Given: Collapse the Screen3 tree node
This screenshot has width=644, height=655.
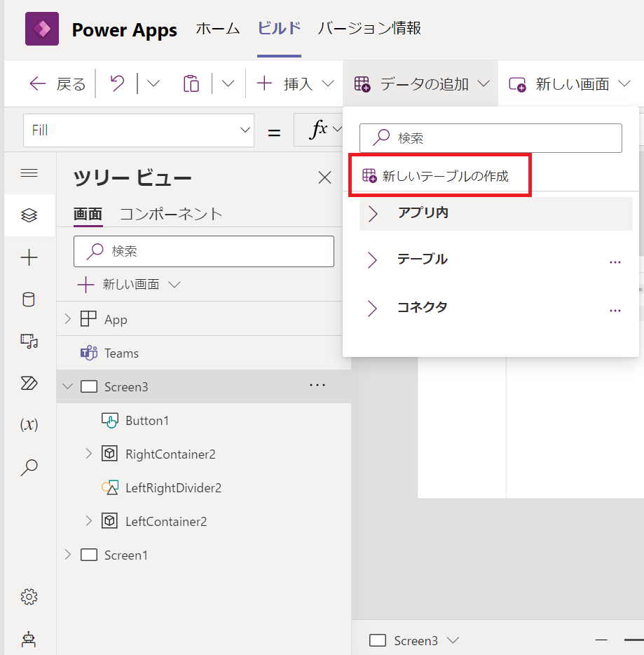Looking at the screenshot, I should (67, 386).
